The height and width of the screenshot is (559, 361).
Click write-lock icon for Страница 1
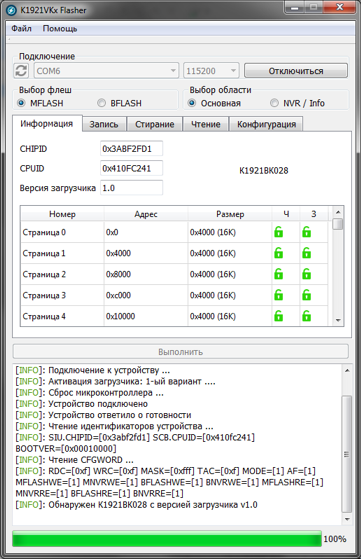click(x=306, y=253)
